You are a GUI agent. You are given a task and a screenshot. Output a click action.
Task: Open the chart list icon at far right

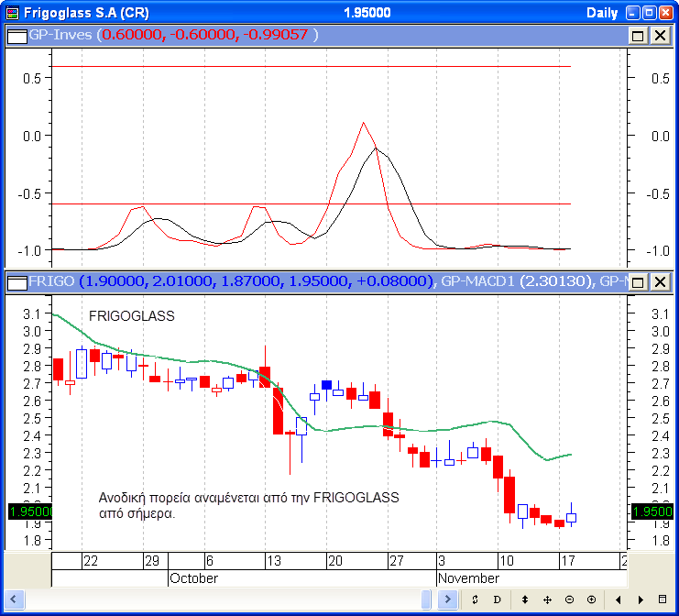(663, 599)
